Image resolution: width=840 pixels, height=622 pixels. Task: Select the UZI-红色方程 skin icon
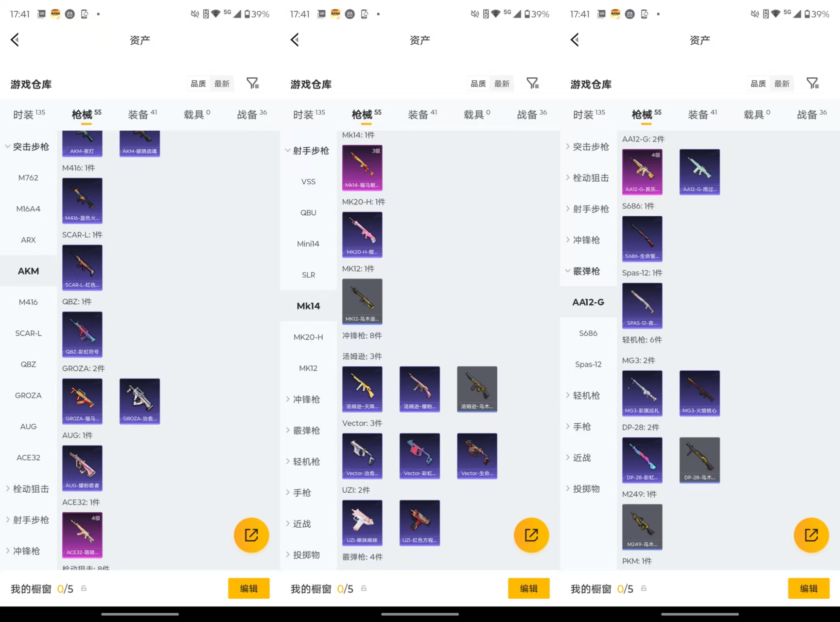420,523
